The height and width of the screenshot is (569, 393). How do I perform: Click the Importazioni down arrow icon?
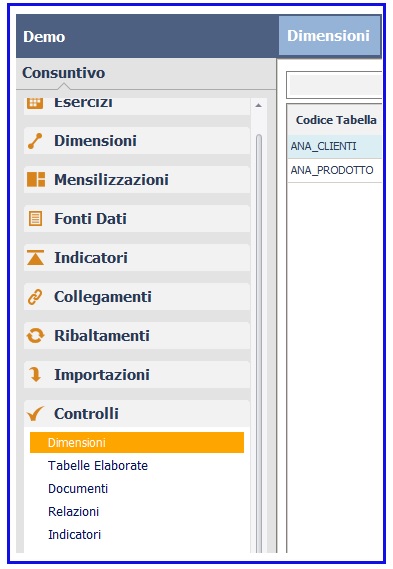point(35,374)
